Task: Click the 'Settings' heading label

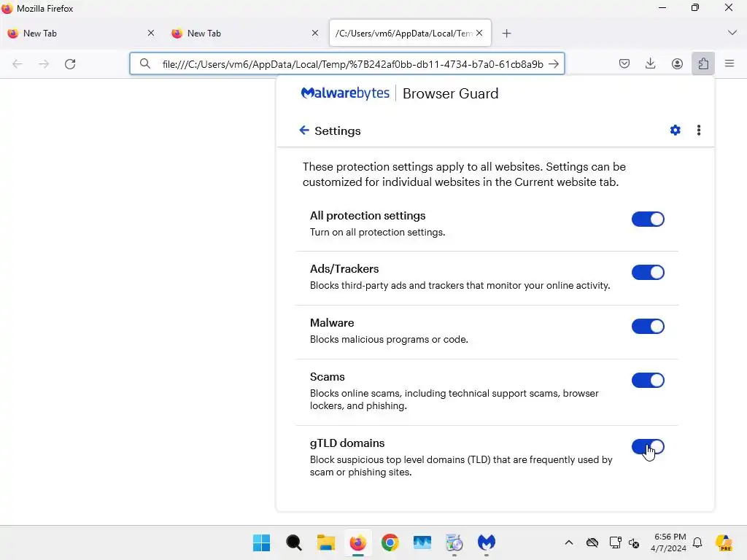Action: pyautogui.click(x=337, y=131)
